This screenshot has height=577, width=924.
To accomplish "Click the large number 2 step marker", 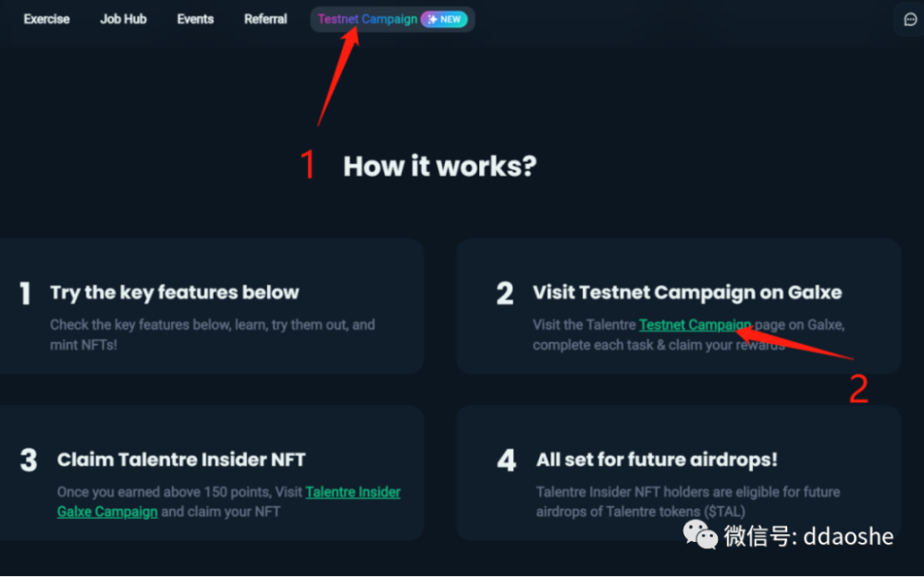I will click(x=505, y=294).
